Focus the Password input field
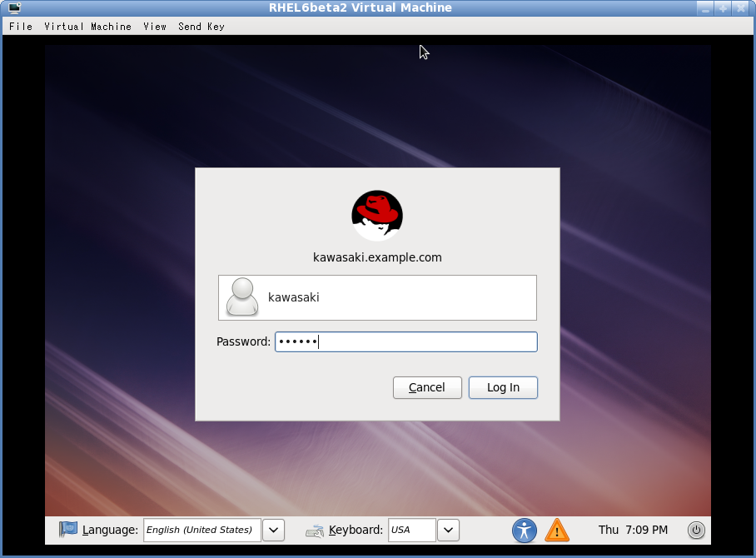 point(406,342)
